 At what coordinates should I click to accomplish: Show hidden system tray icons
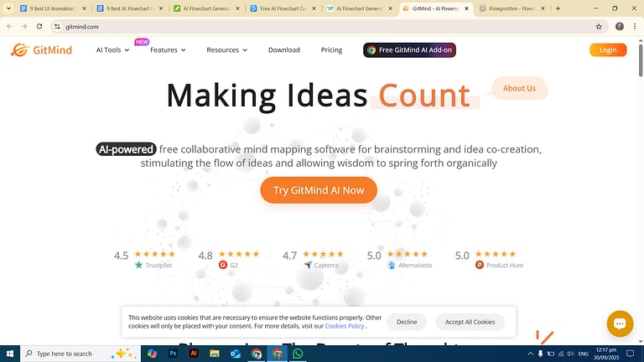pyautogui.click(x=530, y=354)
